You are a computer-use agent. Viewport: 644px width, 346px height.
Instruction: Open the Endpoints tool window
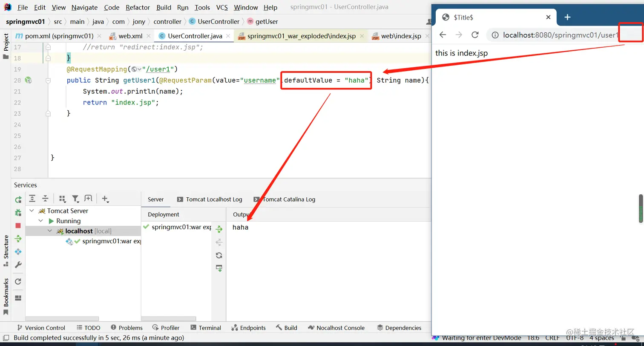point(248,328)
